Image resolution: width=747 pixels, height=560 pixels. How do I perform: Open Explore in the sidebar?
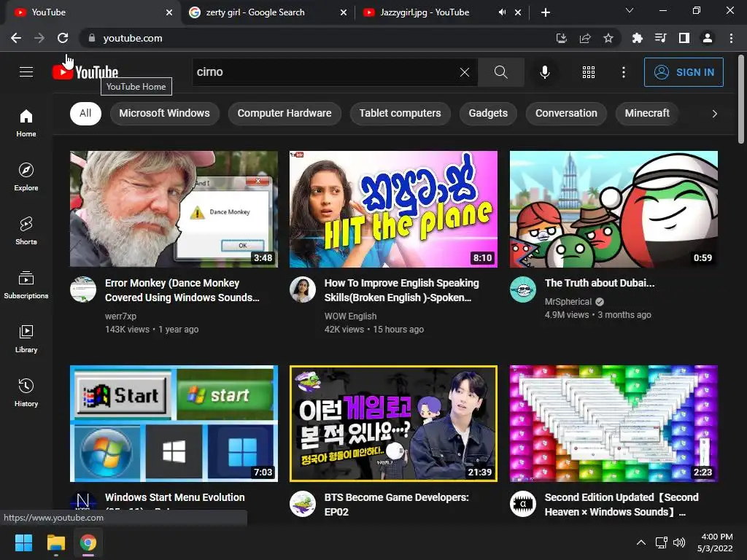(x=26, y=176)
